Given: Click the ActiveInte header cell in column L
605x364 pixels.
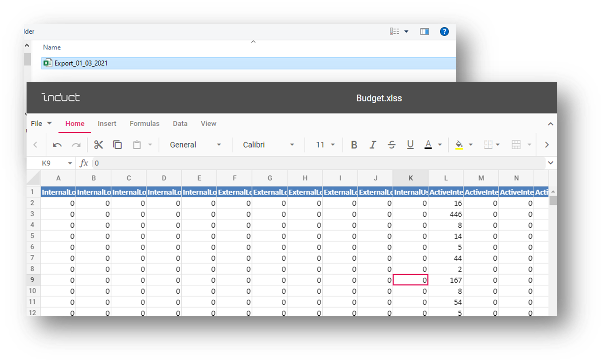Looking at the screenshot, I should (446, 192).
